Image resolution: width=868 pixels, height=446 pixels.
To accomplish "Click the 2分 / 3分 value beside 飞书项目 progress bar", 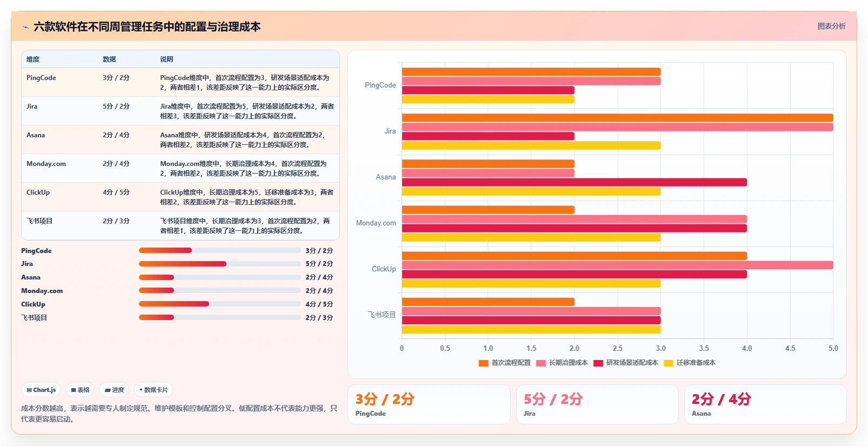I will tap(319, 318).
